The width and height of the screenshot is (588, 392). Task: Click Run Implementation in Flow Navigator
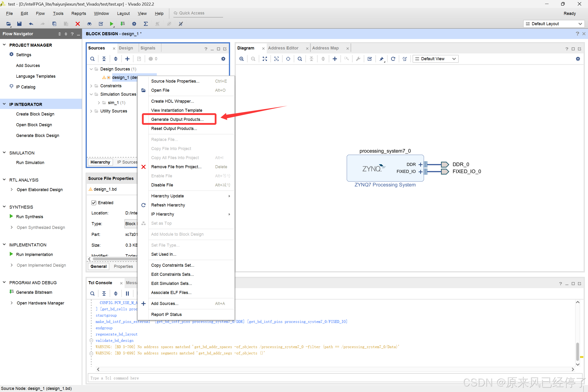(x=34, y=255)
